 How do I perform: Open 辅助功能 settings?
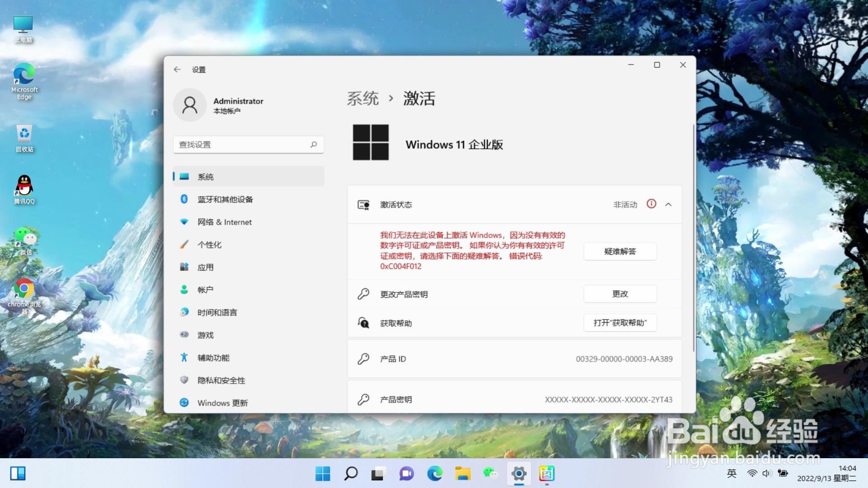(x=248, y=358)
